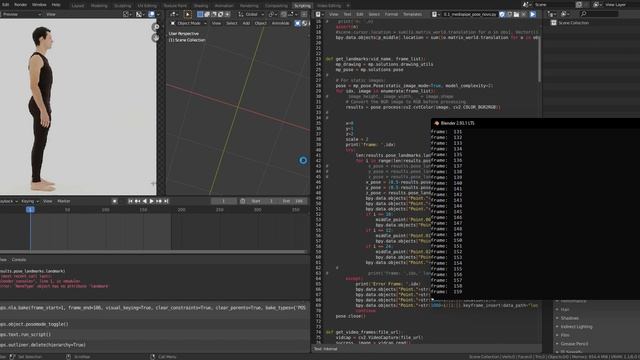Viewport: 640px width, 360px height.
Task: Toggle preview range clock icon
Action: click(x=243, y=201)
